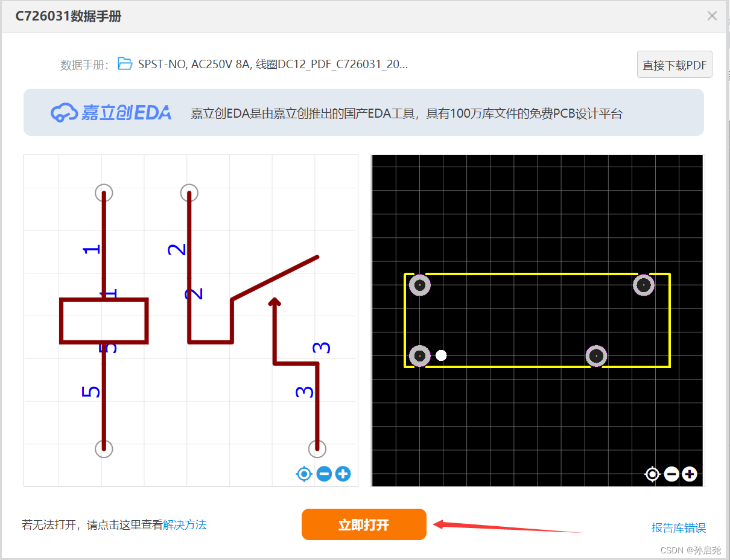Click the folder icon beside the datasheet filename
730x560 pixels.
pos(125,63)
